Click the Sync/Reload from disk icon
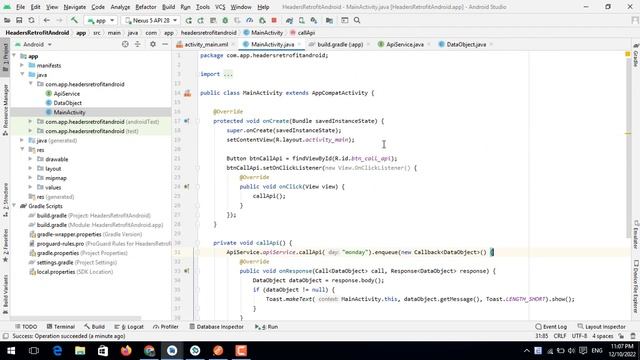The width and height of the screenshot is (640, 360). (31, 20)
